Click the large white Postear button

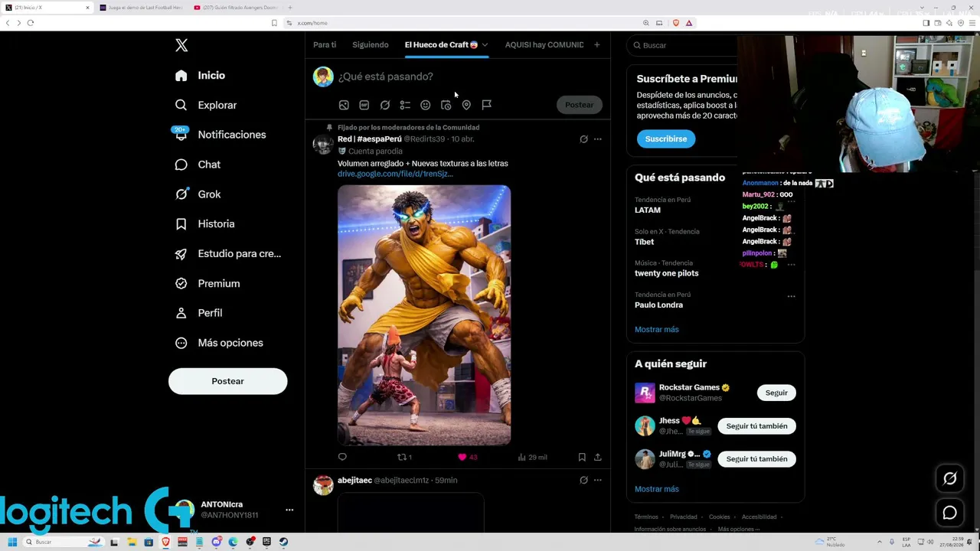227,381
